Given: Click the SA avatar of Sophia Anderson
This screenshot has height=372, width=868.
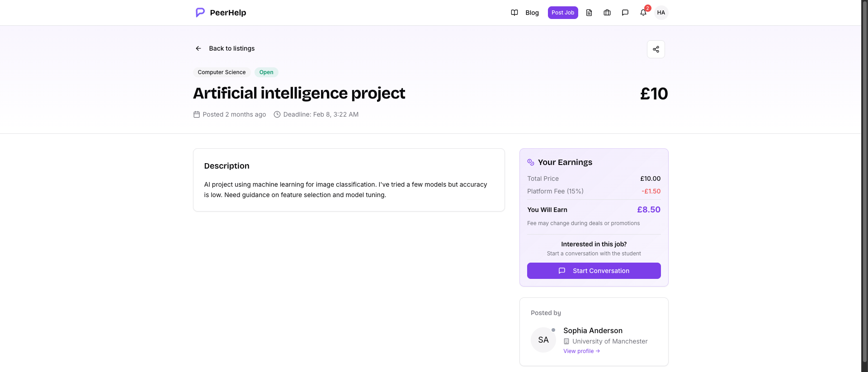Looking at the screenshot, I should [543, 340].
